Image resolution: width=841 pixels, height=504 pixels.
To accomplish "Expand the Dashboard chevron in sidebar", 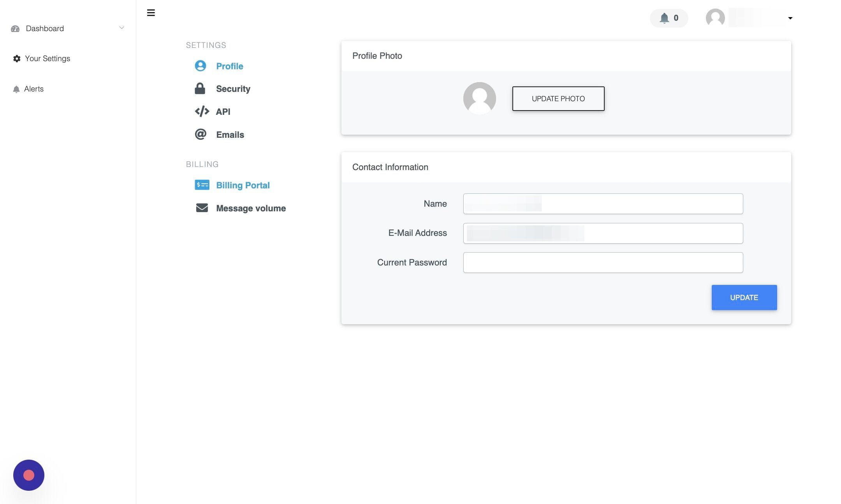I will pos(121,28).
